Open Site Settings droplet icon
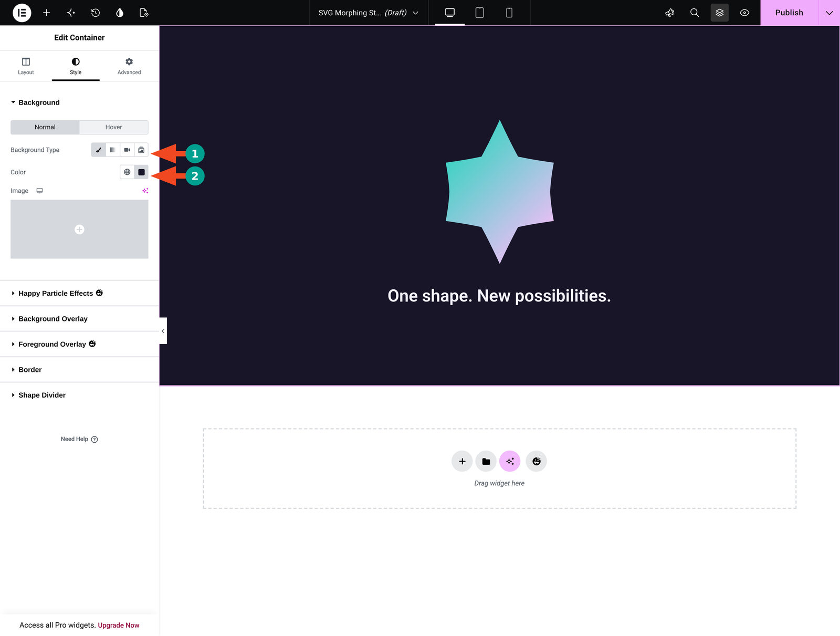 (120, 13)
